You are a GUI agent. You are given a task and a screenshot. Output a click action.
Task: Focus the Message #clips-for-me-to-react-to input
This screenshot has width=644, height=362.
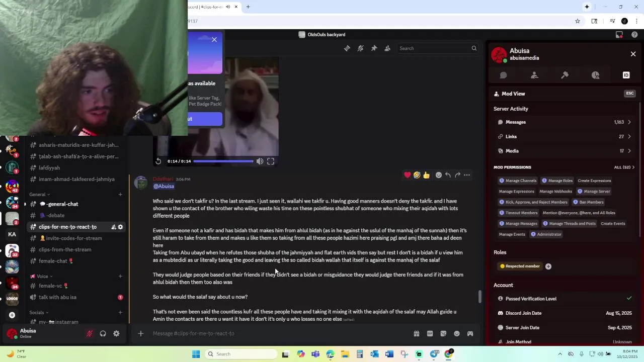[279, 333]
